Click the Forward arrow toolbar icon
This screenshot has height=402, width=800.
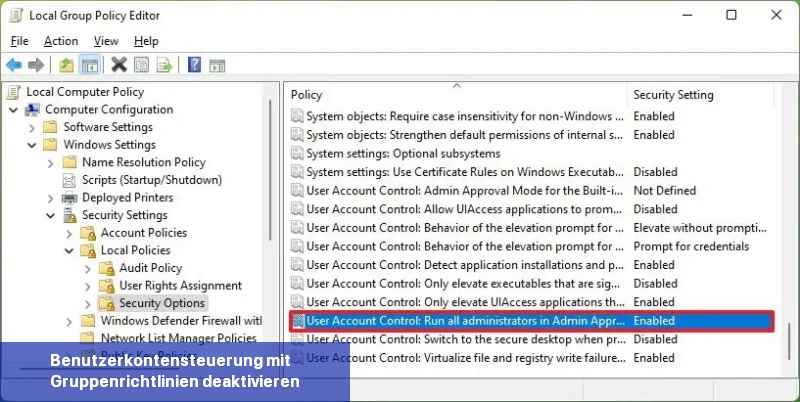pyautogui.click(x=36, y=66)
